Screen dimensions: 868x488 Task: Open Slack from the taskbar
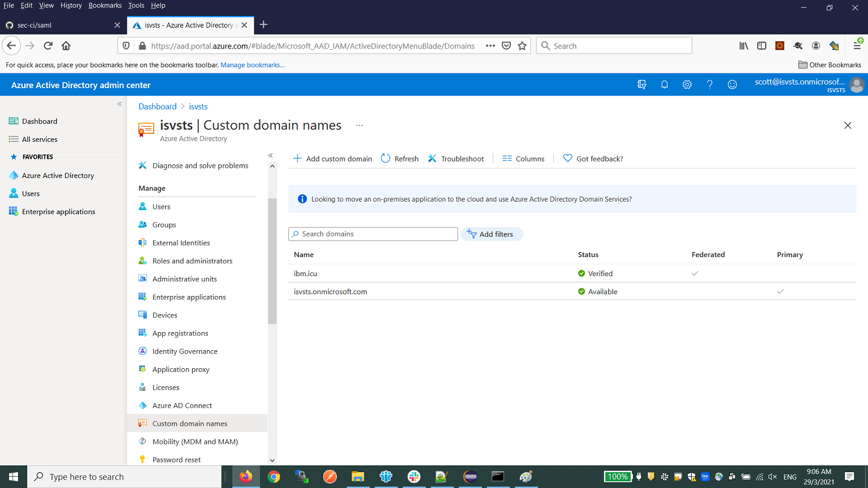pos(413,477)
